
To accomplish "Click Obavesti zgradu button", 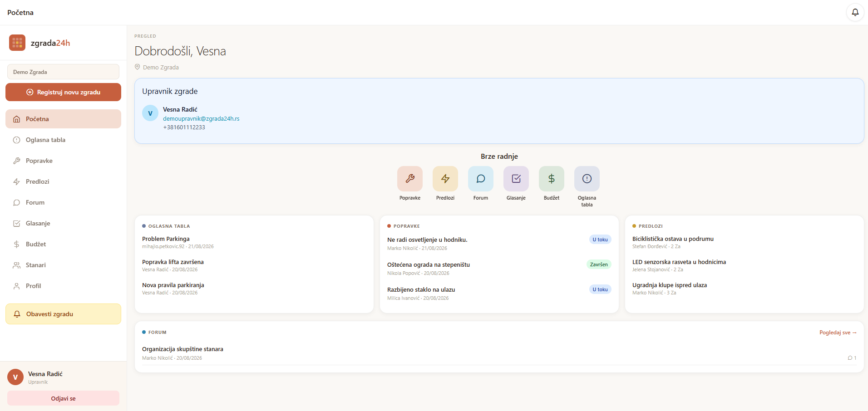I will click(63, 314).
